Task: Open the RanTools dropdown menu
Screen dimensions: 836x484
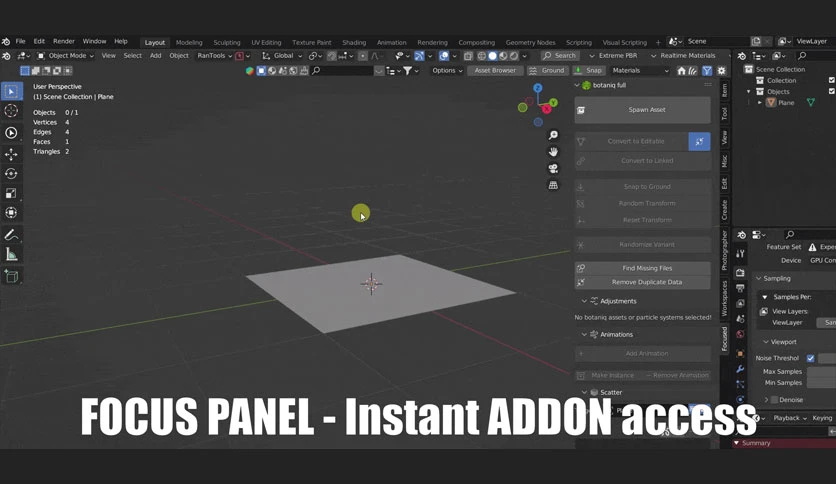Action: tap(214, 55)
